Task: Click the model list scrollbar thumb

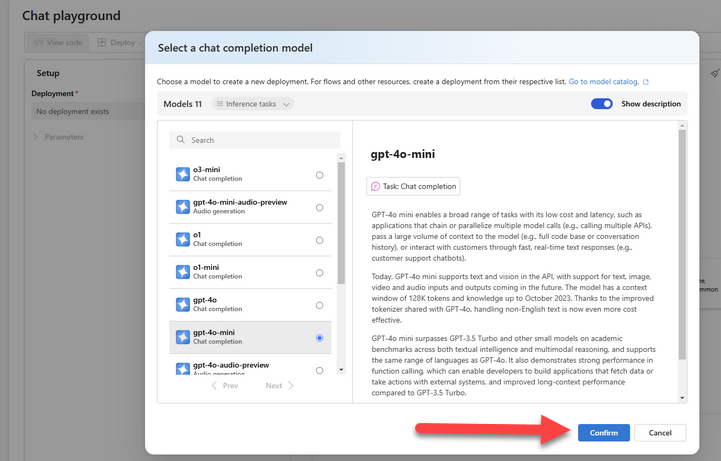Action: tap(341, 223)
